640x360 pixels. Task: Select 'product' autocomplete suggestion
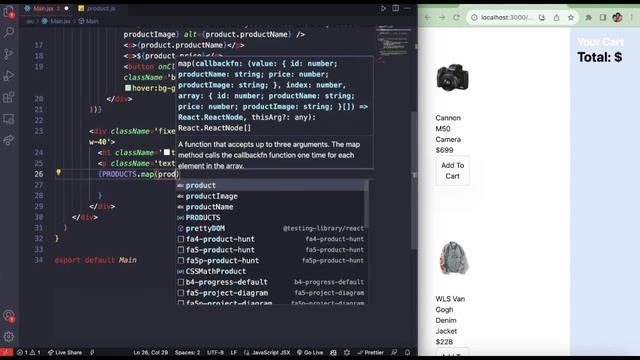pos(271,185)
